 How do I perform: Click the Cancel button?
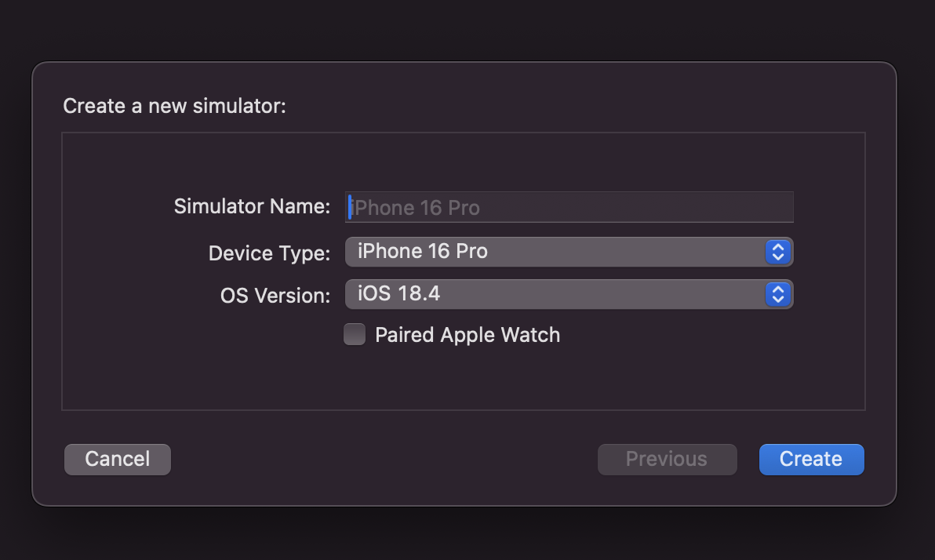118,459
